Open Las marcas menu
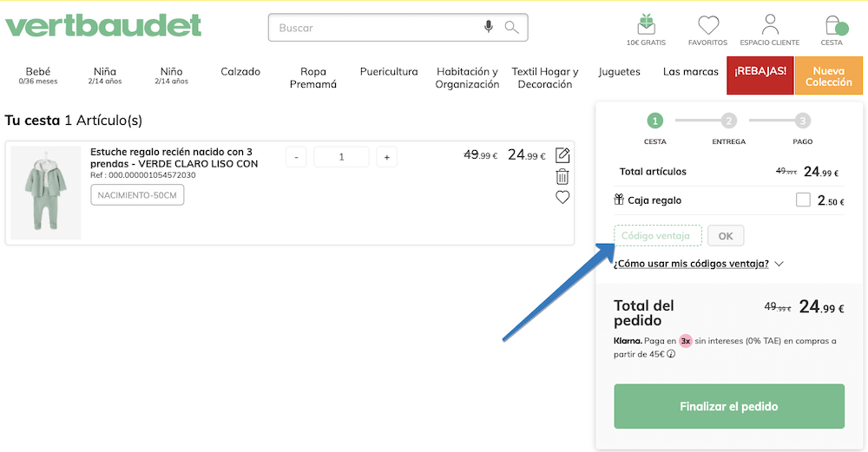Viewport: 868px width, 452px height. point(690,72)
